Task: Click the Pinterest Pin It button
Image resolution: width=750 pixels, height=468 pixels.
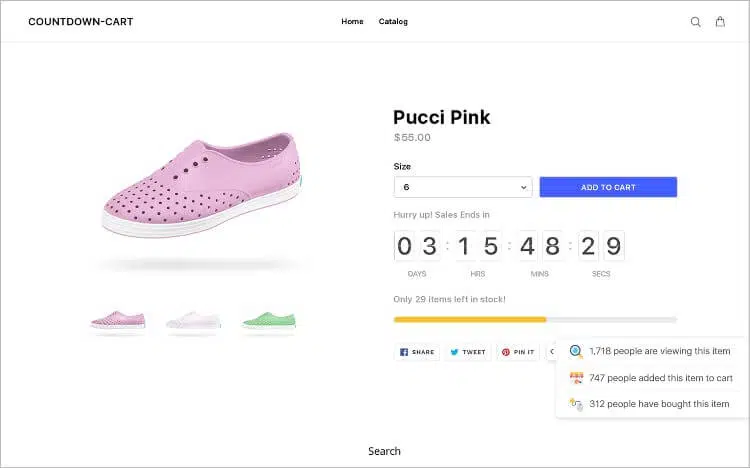Action: pyautogui.click(x=518, y=352)
